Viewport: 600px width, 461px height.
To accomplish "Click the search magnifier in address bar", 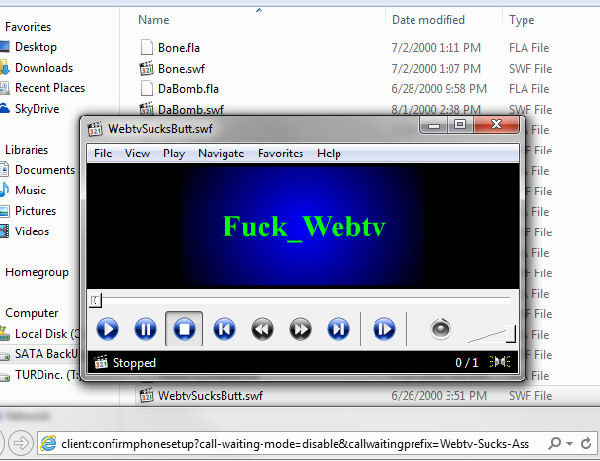I will click(x=555, y=443).
